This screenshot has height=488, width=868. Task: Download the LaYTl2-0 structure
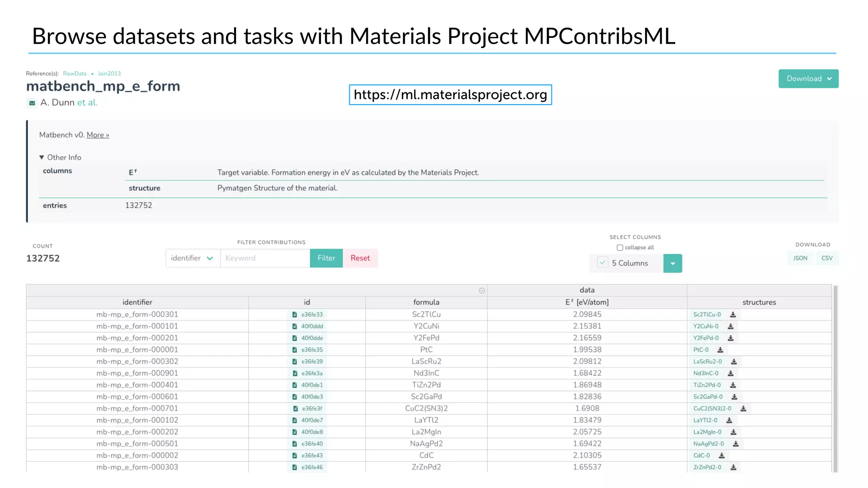click(x=729, y=421)
